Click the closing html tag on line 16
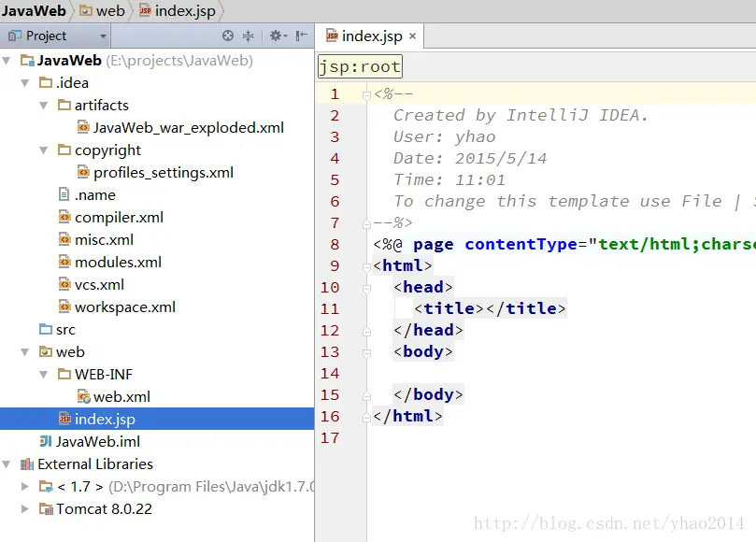Screen dimensions: 756x542 point(407,416)
